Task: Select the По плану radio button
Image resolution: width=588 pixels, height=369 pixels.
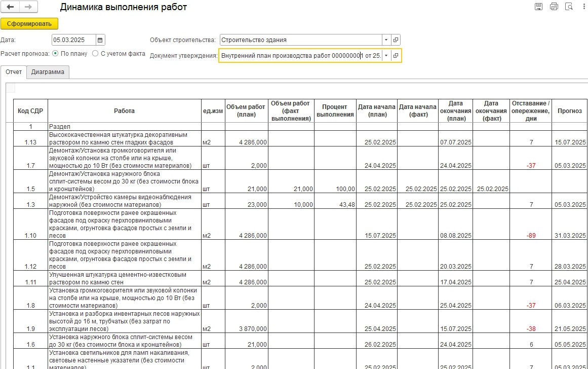Action: pyautogui.click(x=56, y=54)
